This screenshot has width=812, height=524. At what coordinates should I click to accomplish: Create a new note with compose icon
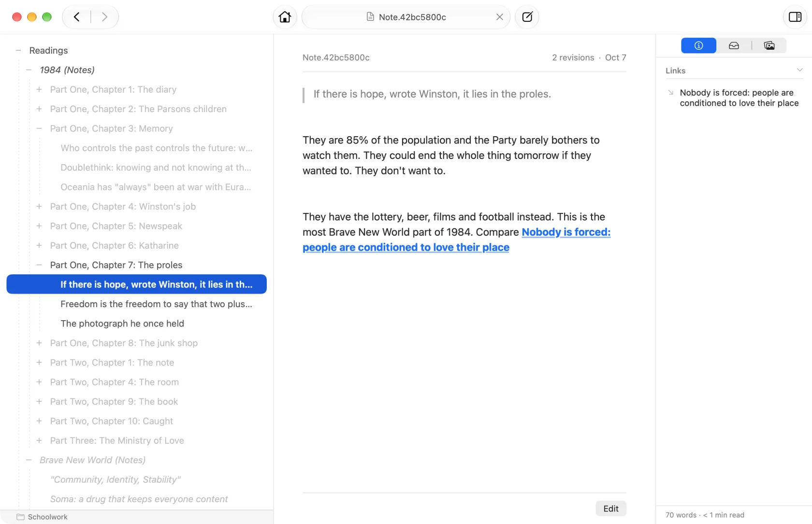point(527,17)
